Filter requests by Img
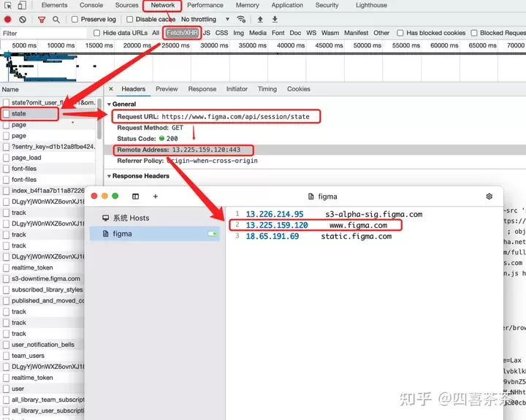The image size is (526, 420). [x=238, y=33]
